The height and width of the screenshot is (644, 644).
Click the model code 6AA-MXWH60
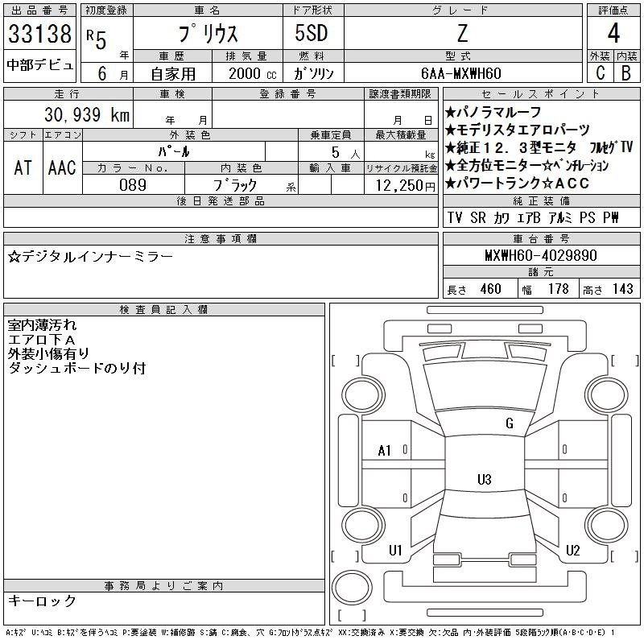coord(460,73)
